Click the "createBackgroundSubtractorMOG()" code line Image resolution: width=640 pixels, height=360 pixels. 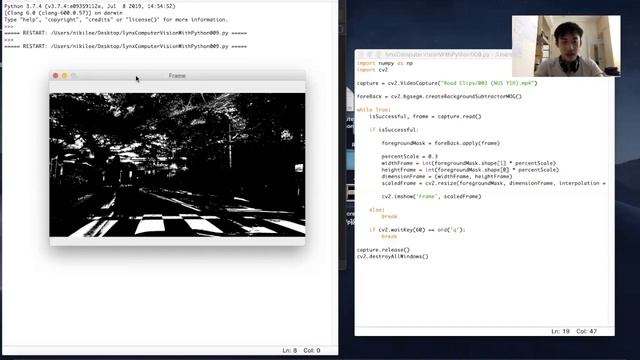coord(439,96)
